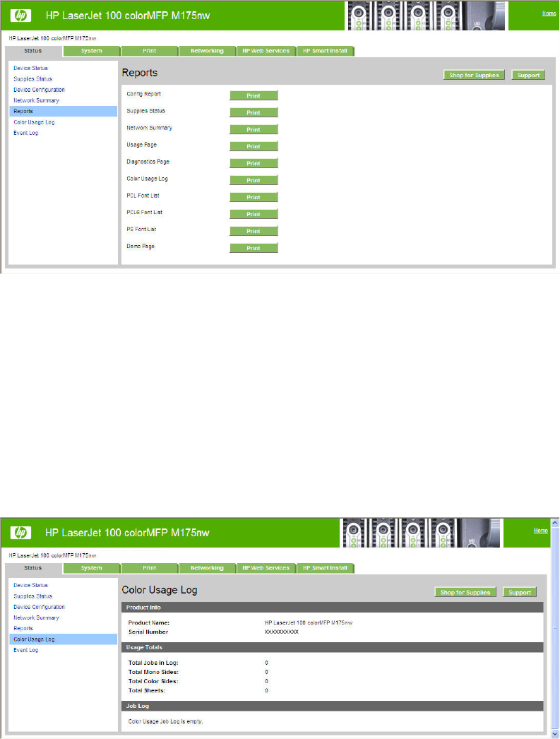Image resolution: width=560 pixels, height=739 pixels.
Task: Switch to Print tab in Reports page
Action: click(x=149, y=51)
